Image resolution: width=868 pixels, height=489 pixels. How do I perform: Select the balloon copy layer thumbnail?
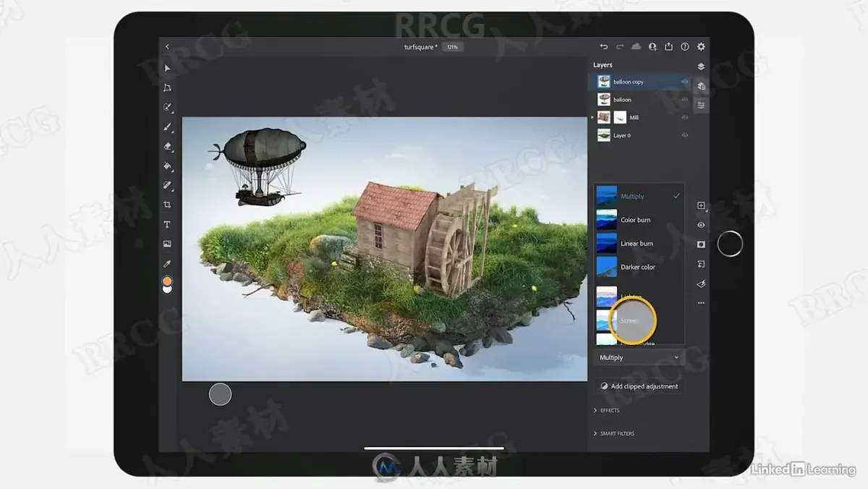coord(604,82)
